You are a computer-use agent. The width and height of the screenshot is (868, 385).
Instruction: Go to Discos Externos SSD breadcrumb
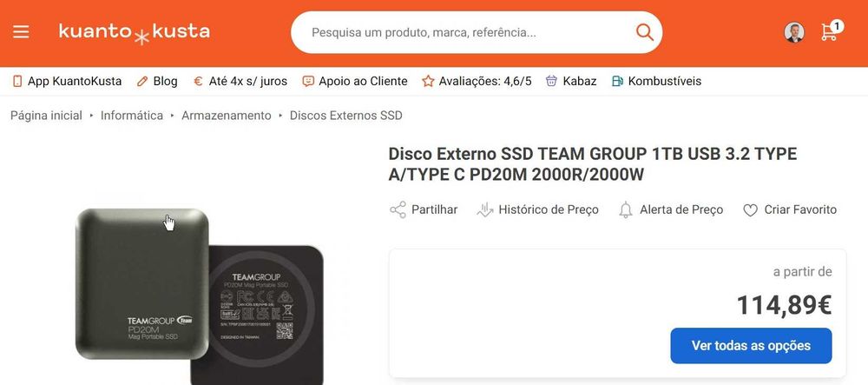346,116
